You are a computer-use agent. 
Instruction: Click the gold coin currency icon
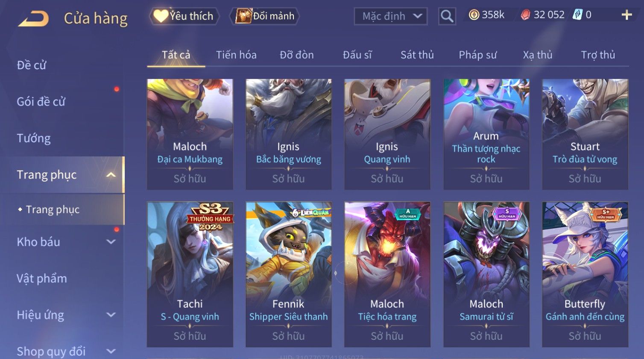click(x=474, y=15)
